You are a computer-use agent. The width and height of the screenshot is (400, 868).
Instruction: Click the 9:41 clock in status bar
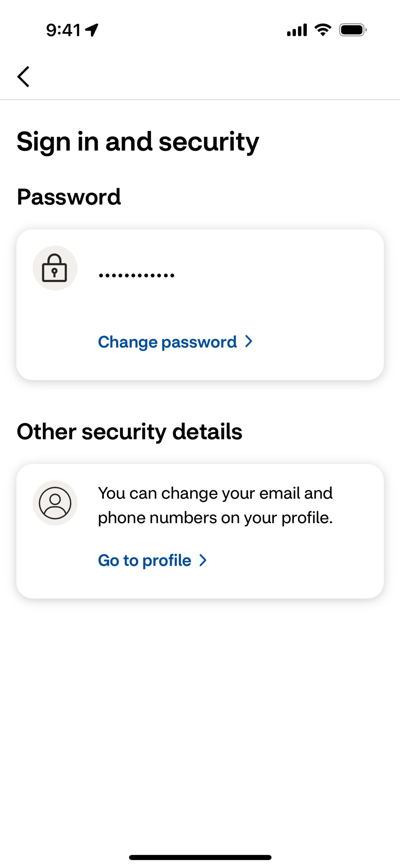(63, 30)
